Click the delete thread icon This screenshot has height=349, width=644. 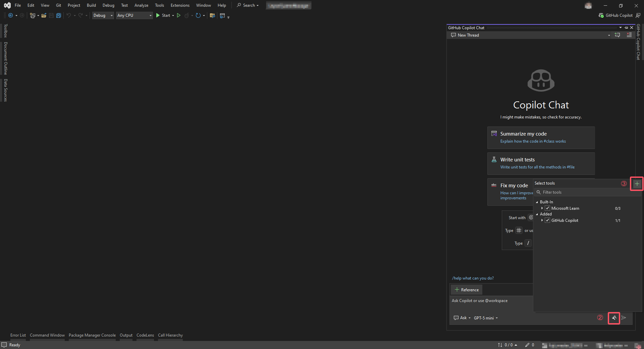pos(629,35)
